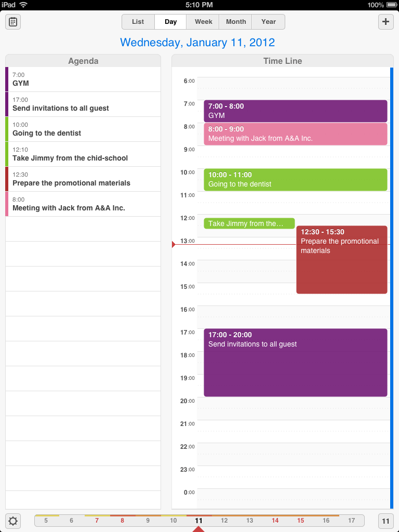Switch to the Week view tab
Viewport: 399px width, 532px height.
click(204, 22)
